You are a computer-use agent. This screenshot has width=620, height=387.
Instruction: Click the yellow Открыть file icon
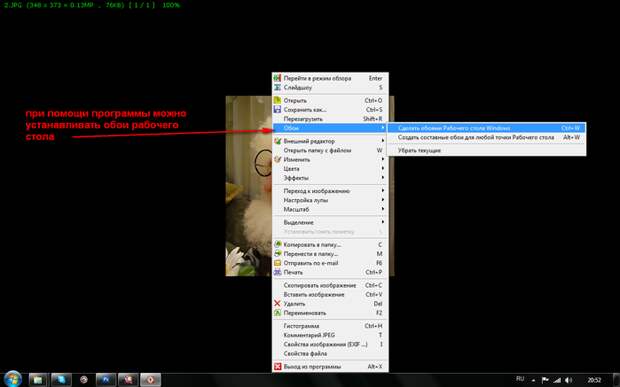278,100
